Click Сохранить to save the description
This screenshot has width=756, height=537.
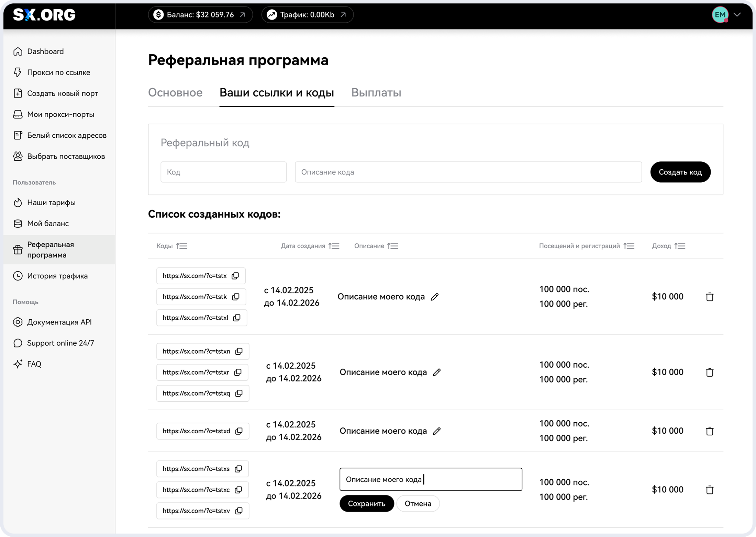click(x=366, y=503)
